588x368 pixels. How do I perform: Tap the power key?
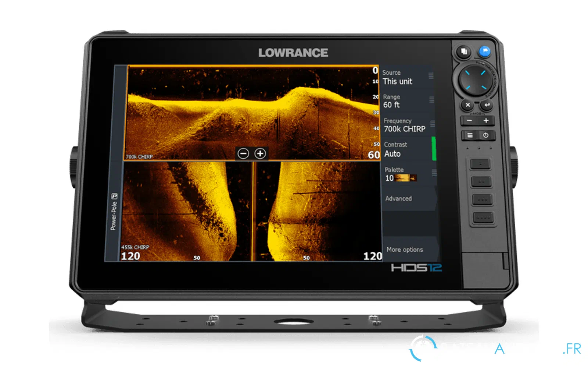486,135
